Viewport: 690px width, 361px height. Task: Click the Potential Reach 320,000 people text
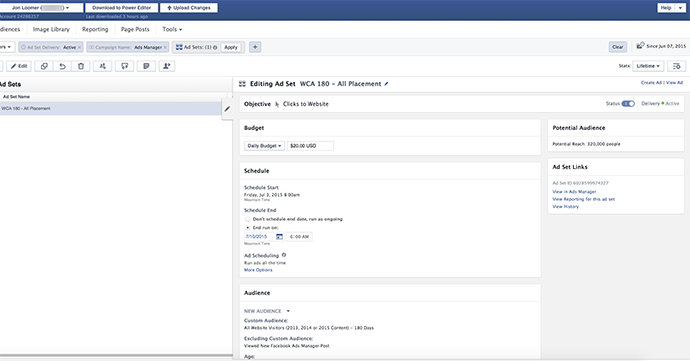click(x=586, y=144)
